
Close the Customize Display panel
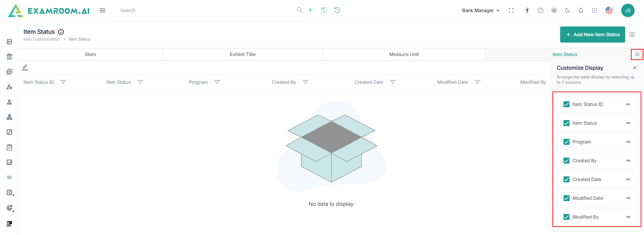tap(635, 68)
